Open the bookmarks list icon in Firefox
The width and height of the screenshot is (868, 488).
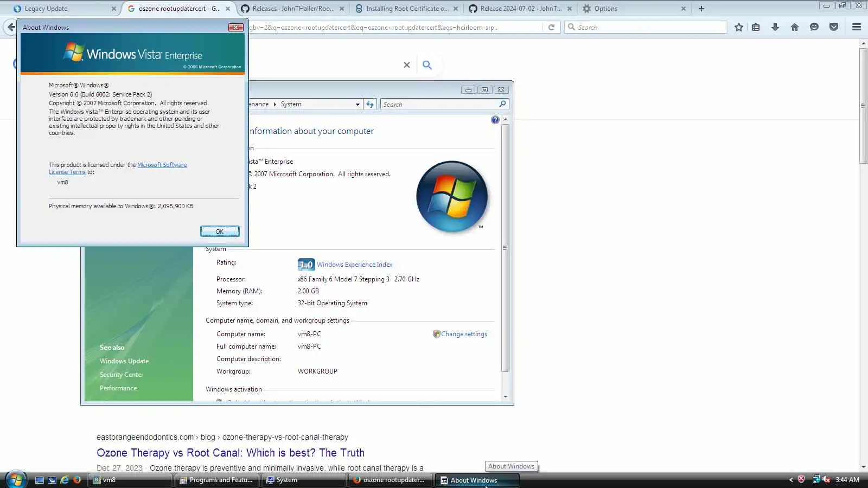pyautogui.click(x=756, y=27)
